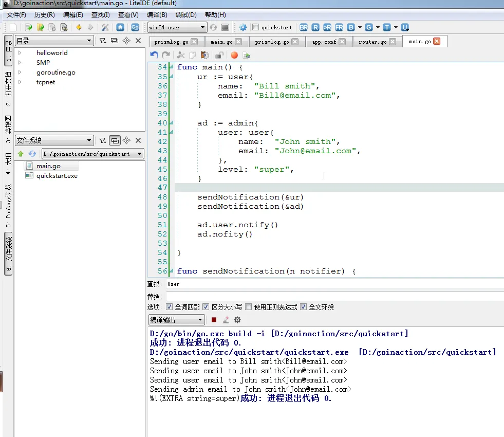504x437 pixels.
Task: Close the router.go tab
Action: click(x=393, y=42)
